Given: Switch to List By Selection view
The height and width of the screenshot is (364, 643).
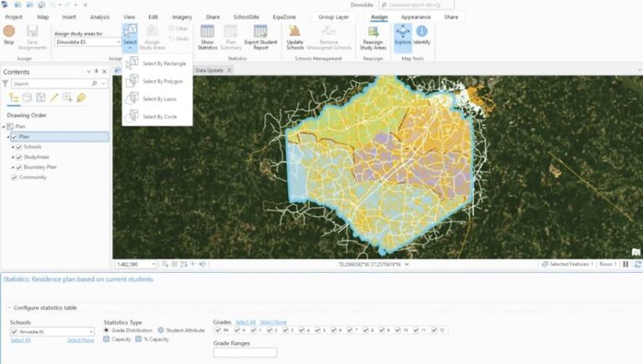Looking at the screenshot, I should [x=40, y=98].
